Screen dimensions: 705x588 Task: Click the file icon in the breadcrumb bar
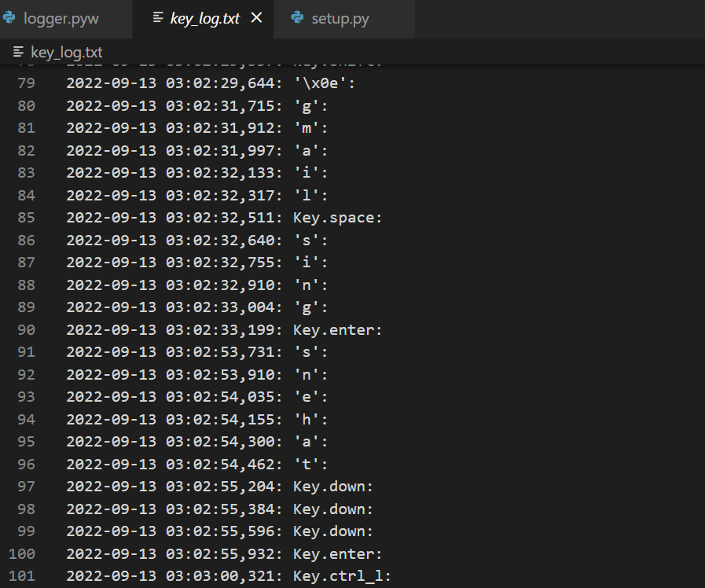tap(17, 51)
